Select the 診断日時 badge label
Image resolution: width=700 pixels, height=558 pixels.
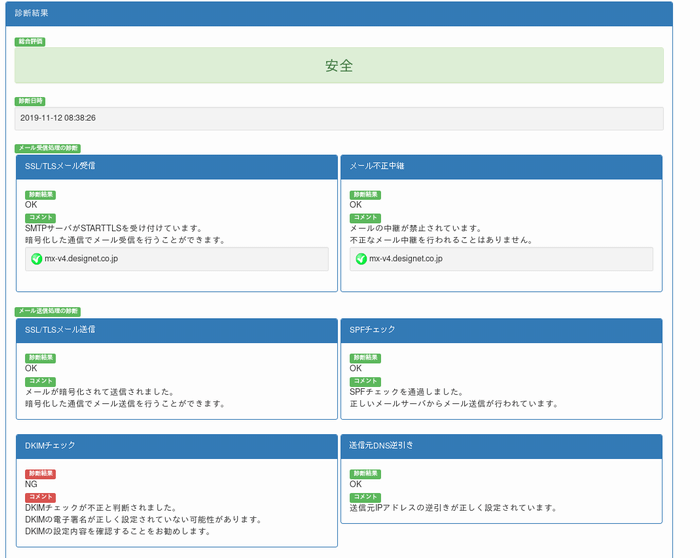click(x=30, y=102)
